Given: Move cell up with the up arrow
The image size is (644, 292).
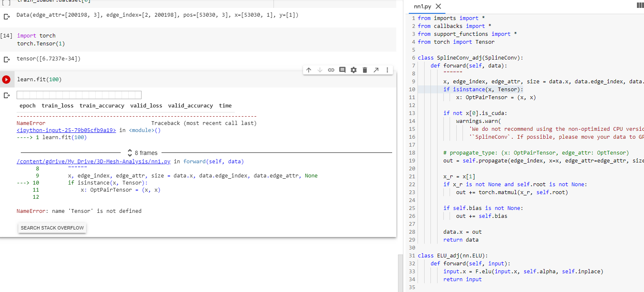Looking at the screenshot, I should click(308, 70).
